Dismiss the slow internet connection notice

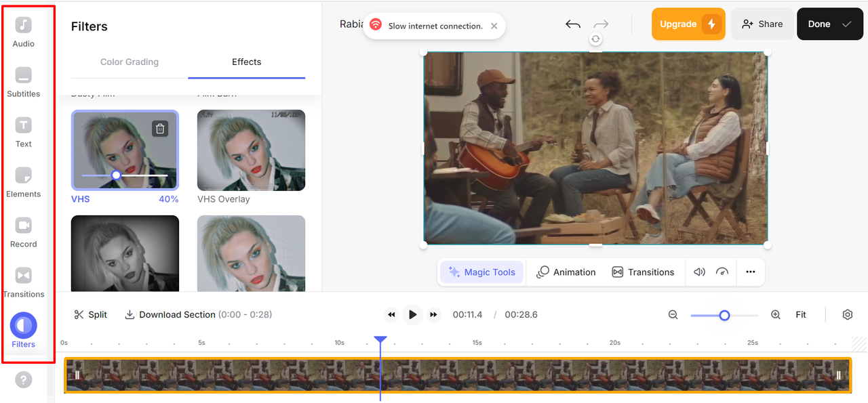coord(494,26)
